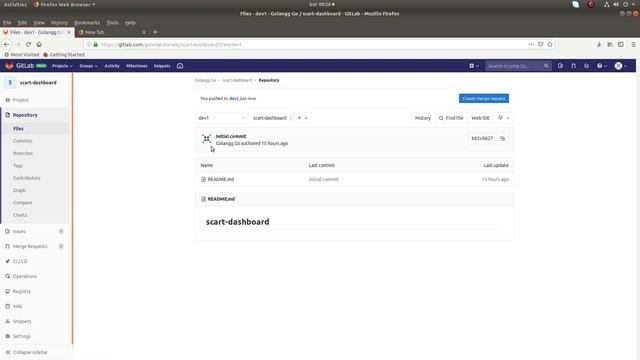This screenshot has width=640, height=360.
Task: Go to Snippets in top navbar
Action: pos(162,66)
